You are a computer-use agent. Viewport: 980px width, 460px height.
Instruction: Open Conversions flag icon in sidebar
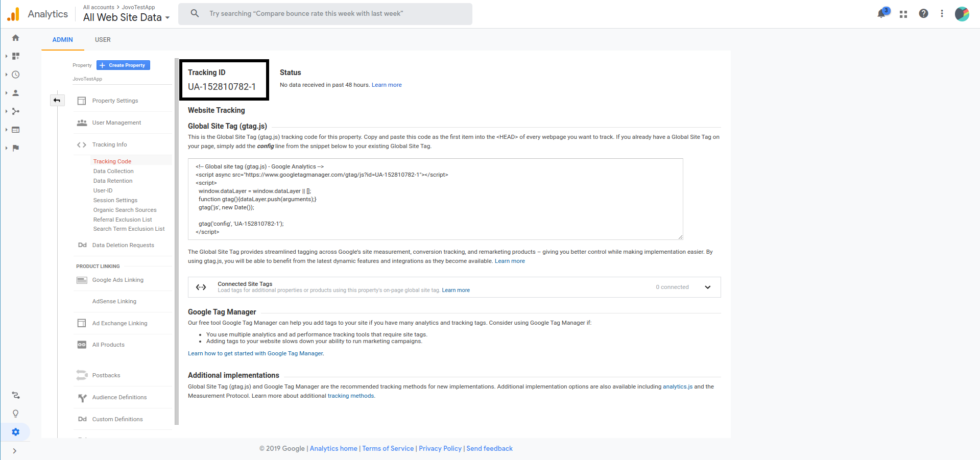pos(16,148)
